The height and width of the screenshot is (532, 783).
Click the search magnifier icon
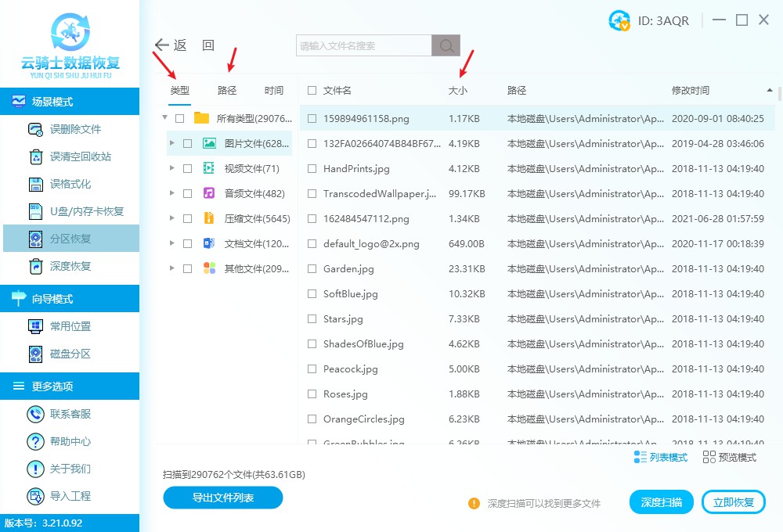coord(445,45)
